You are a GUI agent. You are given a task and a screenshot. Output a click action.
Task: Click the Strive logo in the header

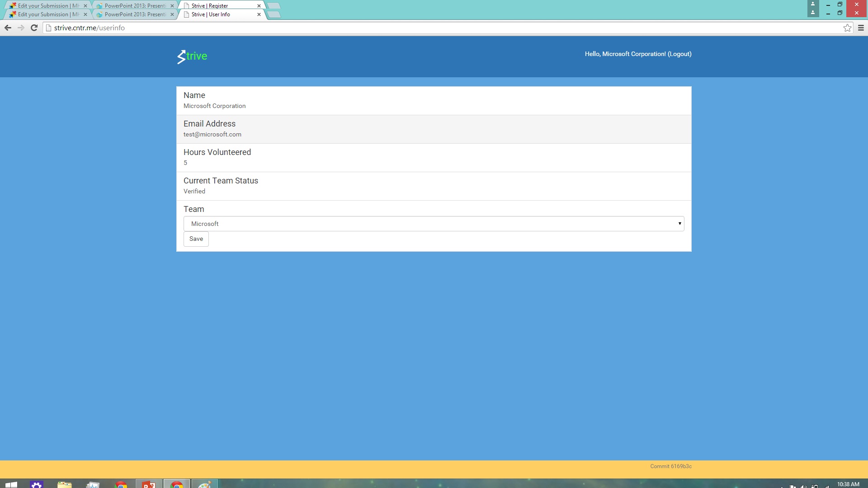192,56
